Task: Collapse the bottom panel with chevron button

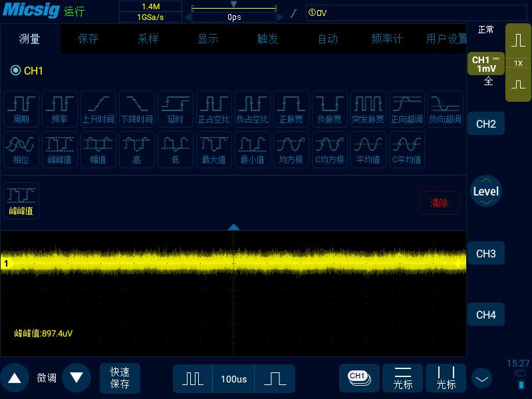Action: point(481,378)
